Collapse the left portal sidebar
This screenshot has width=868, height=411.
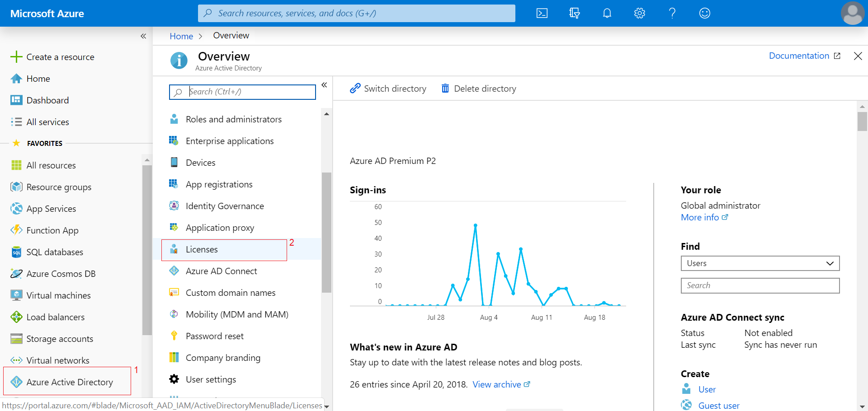(x=143, y=36)
